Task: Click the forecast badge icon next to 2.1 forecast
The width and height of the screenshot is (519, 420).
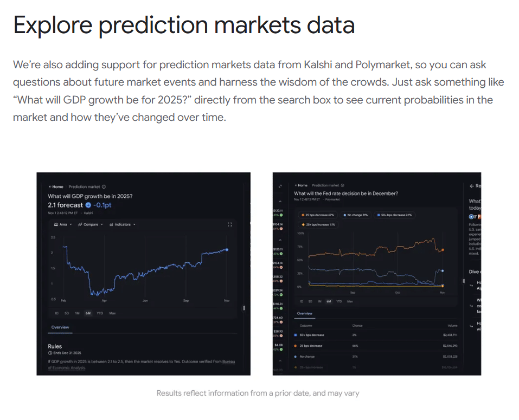Action: coord(88,205)
